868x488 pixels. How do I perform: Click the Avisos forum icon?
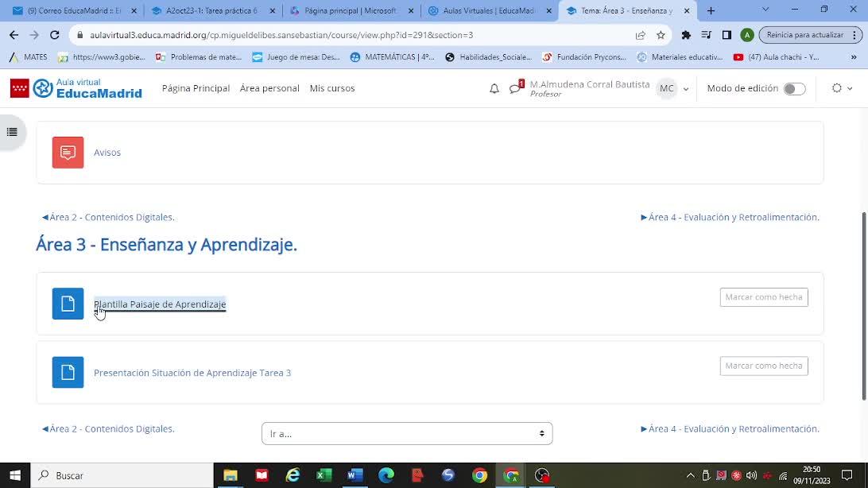pos(68,152)
